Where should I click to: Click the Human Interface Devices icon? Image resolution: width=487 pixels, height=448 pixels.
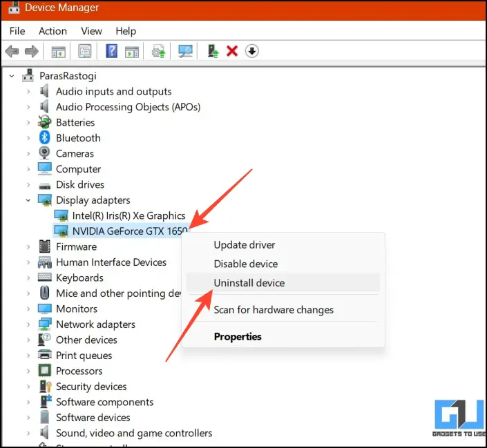(x=45, y=262)
